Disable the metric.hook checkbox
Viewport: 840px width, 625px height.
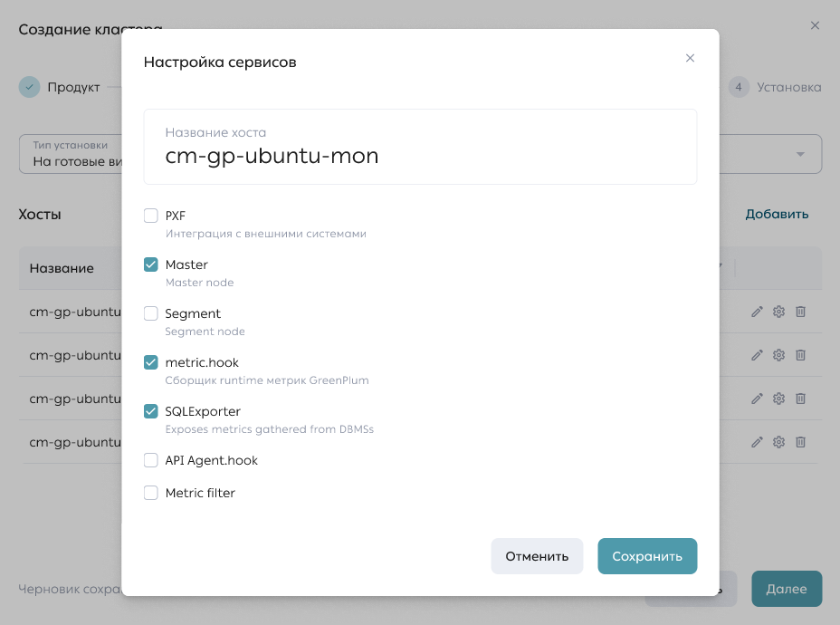[151, 362]
